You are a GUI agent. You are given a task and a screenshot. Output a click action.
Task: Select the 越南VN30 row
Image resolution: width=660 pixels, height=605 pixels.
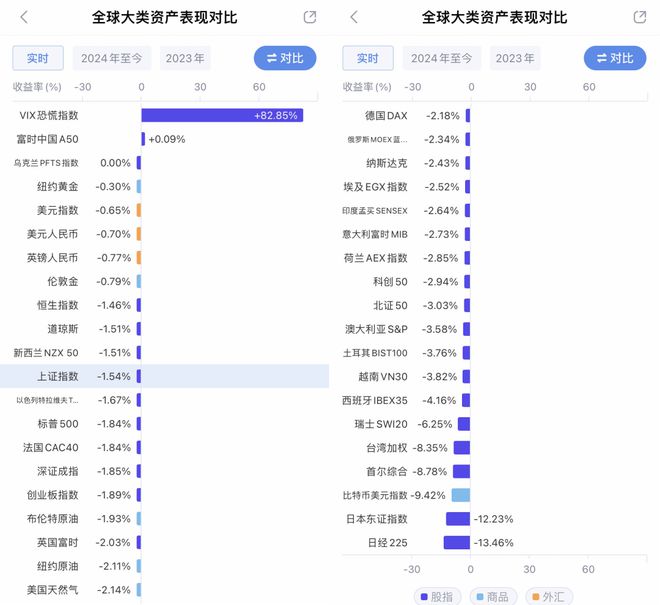point(495,376)
